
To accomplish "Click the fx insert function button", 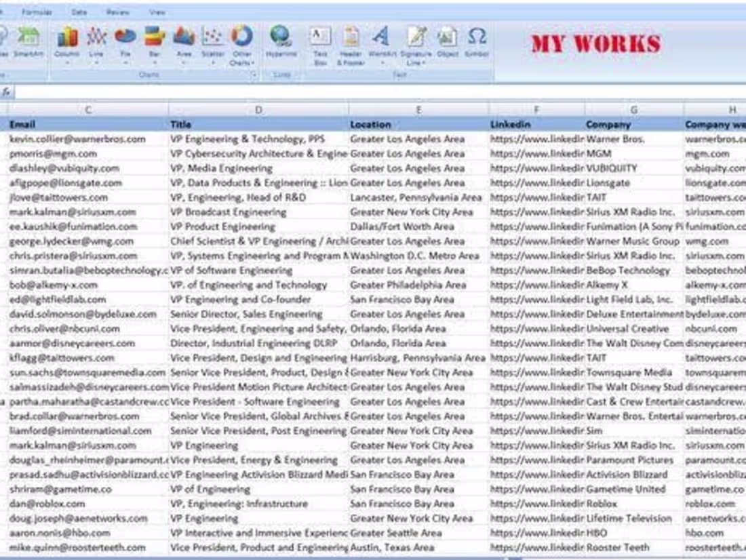I will 6,92.
